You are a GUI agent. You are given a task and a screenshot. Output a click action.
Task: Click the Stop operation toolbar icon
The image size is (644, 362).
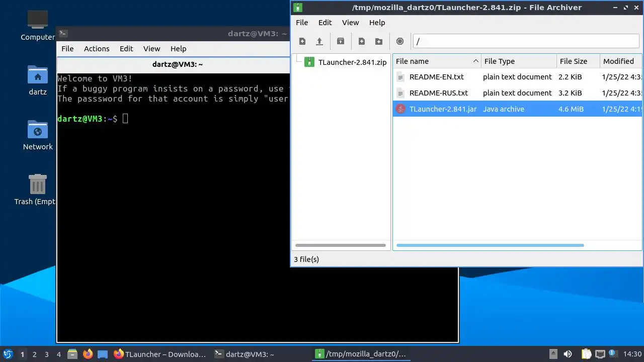[400, 41]
